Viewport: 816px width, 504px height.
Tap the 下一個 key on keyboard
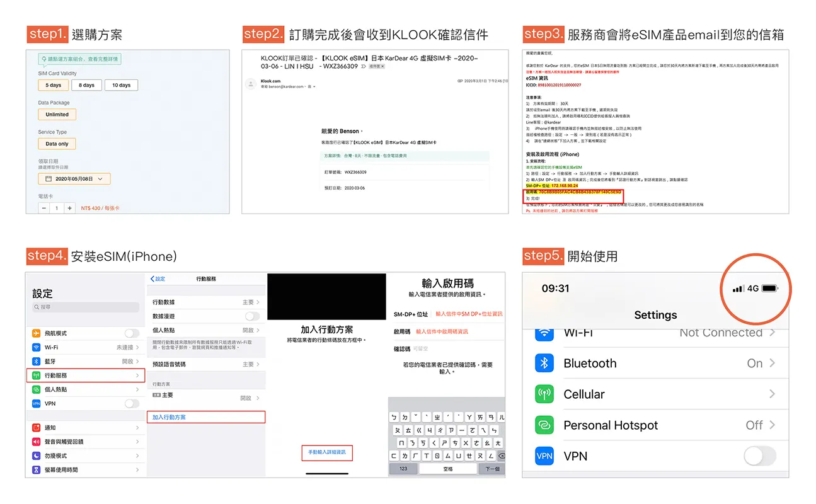492,469
